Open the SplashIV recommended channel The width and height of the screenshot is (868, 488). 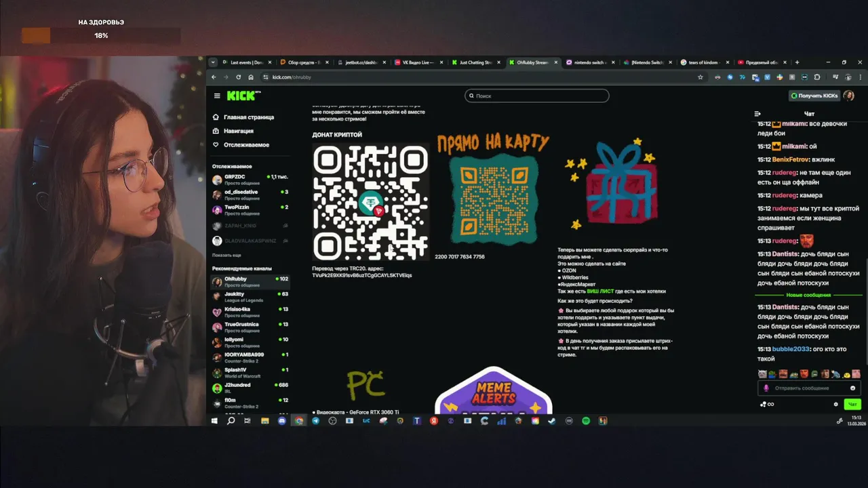pyautogui.click(x=250, y=372)
